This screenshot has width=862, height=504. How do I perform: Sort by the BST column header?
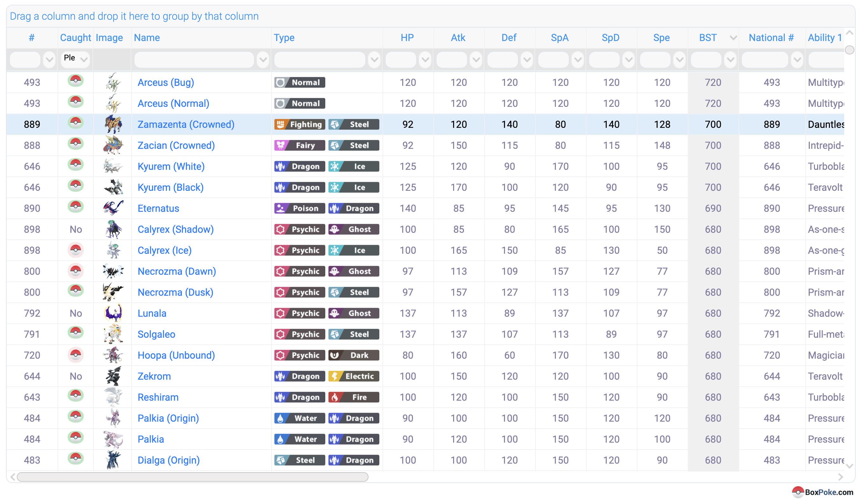point(708,38)
